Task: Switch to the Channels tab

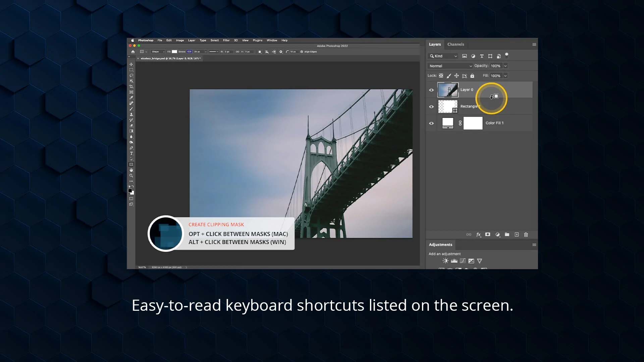Action: tap(455, 44)
